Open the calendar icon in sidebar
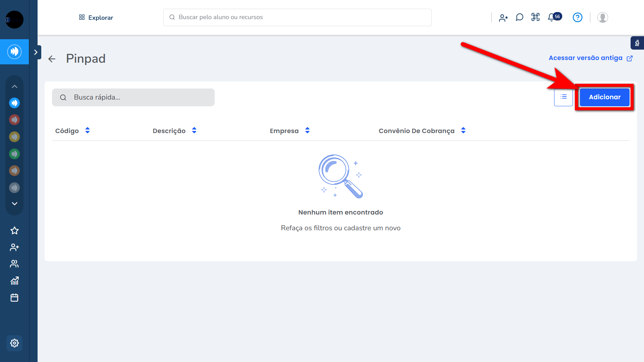 (x=14, y=298)
